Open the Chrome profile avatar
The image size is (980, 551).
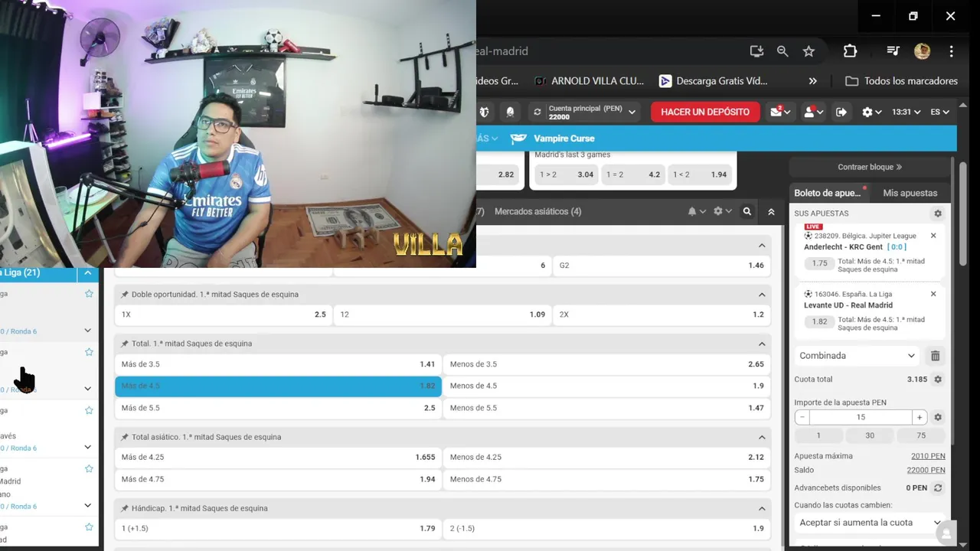(x=922, y=51)
